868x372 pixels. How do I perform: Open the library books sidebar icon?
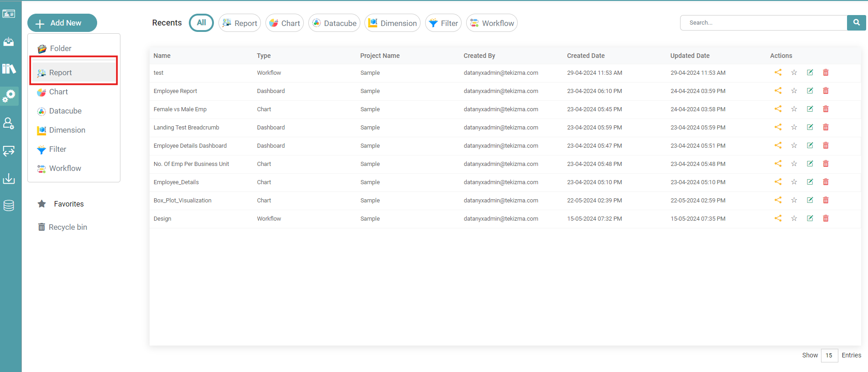coord(9,69)
